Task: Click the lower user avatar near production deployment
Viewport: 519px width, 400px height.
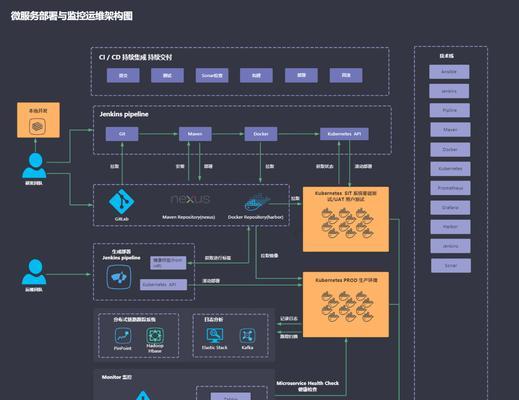Action: pos(34,272)
